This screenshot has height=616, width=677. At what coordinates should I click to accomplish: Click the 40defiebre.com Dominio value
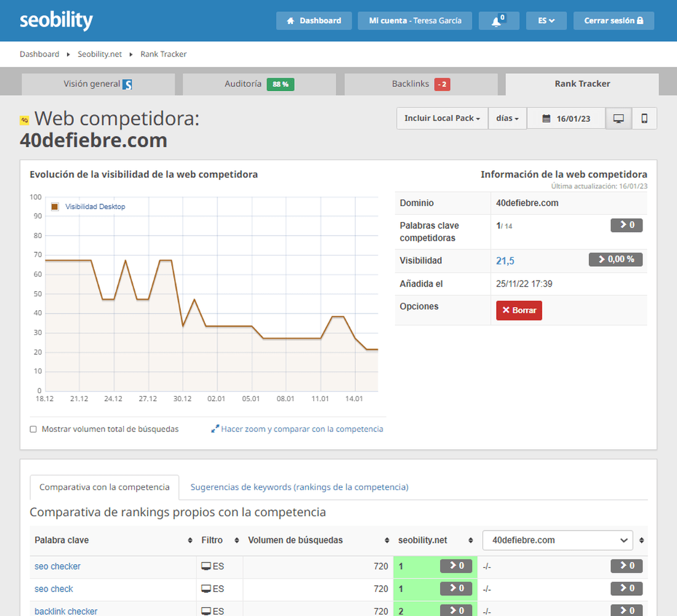coord(527,203)
